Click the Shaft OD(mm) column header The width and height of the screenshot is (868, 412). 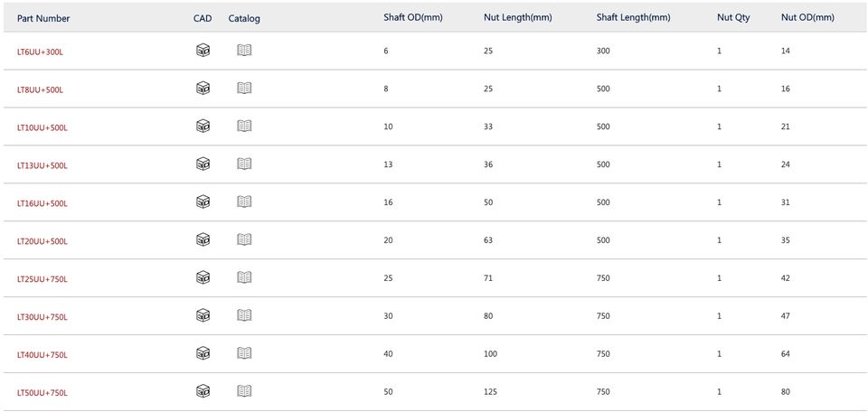tap(413, 17)
